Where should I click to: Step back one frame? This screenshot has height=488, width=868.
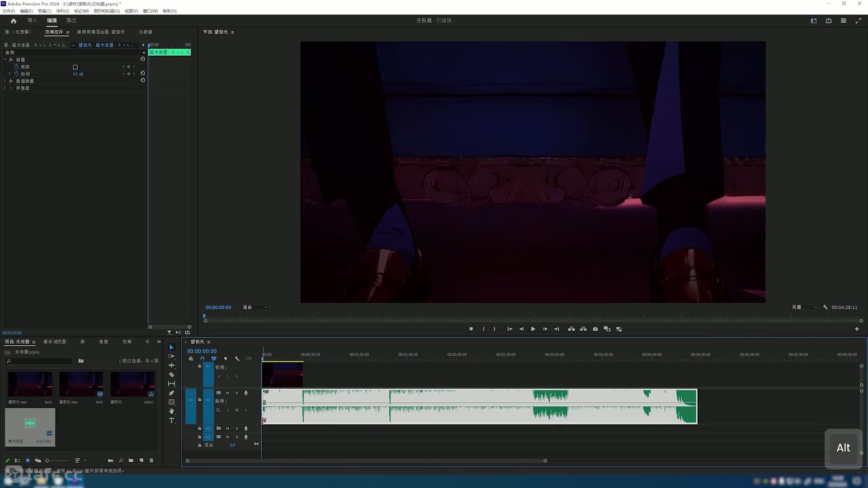(521, 329)
